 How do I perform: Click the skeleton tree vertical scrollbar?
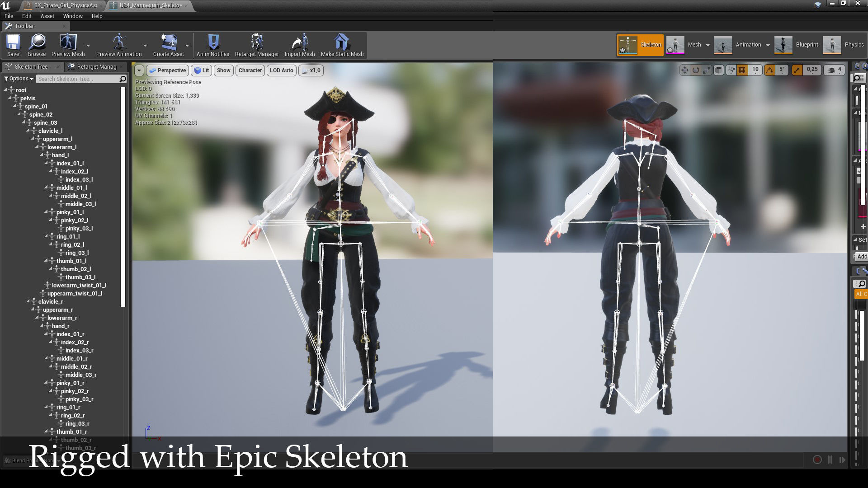(x=123, y=197)
